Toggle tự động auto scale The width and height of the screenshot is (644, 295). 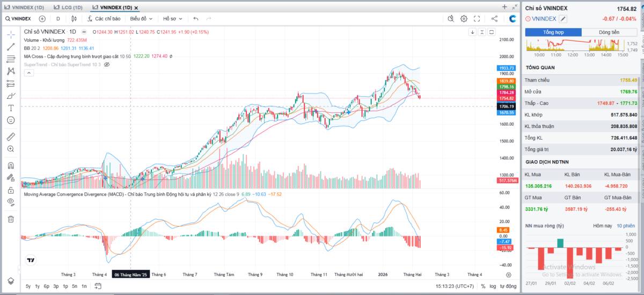click(508, 286)
